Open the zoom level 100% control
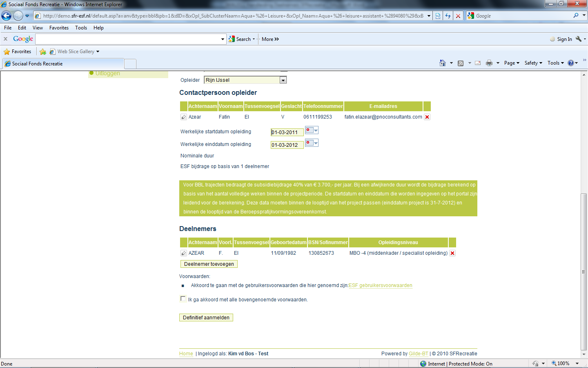Screen dimensions: 588x368 click(x=565, y=364)
